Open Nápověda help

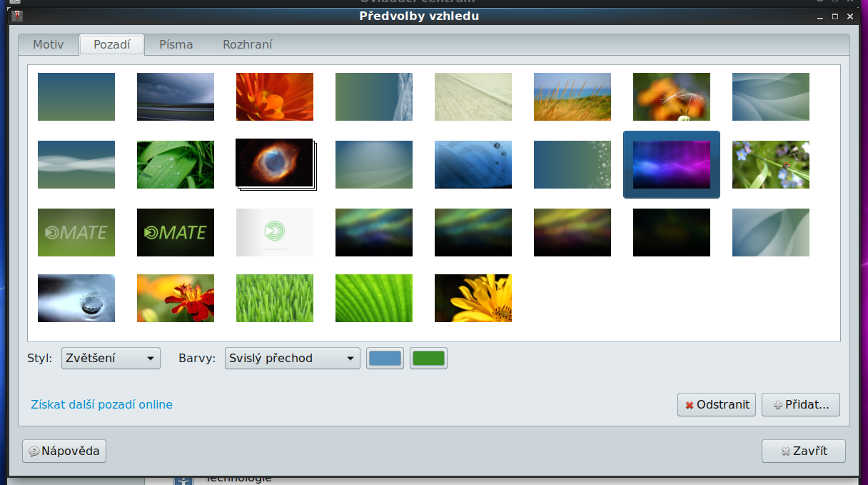coord(64,451)
